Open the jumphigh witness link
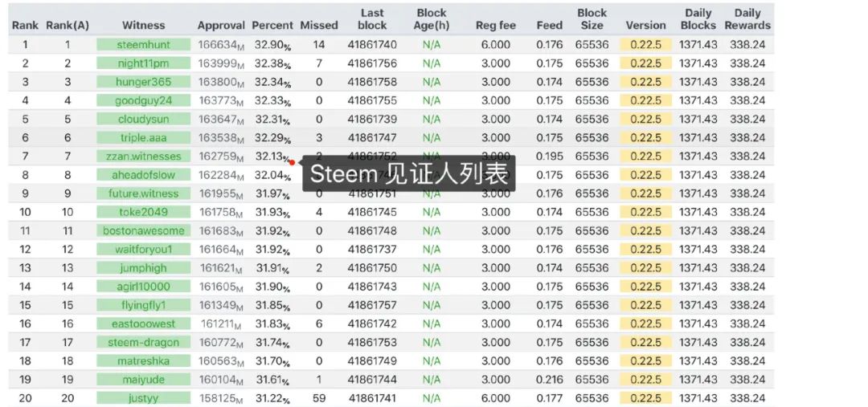The height and width of the screenshot is (407, 868). 143,268
